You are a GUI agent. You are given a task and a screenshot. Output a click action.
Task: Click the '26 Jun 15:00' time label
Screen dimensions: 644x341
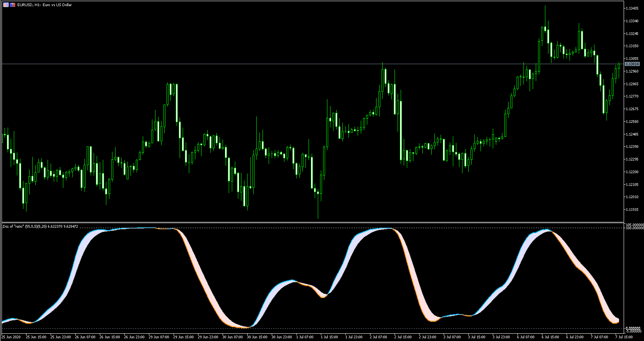pos(110,337)
